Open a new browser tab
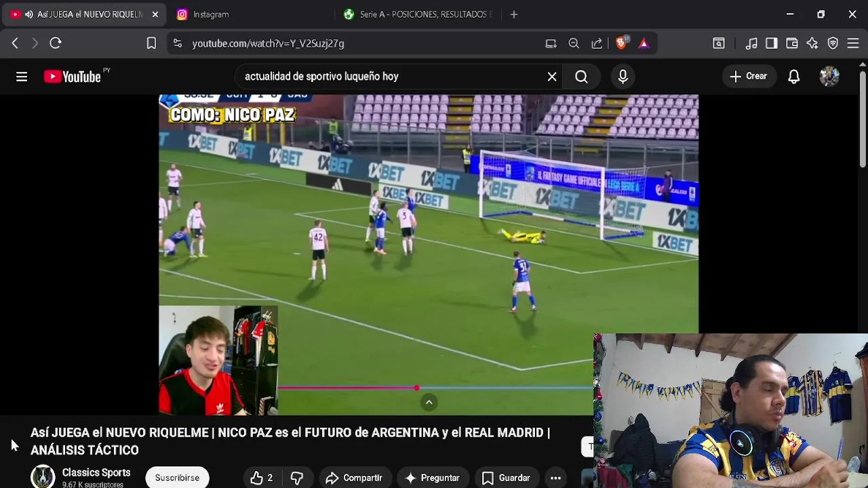Viewport: 868px width, 488px height. [514, 14]
